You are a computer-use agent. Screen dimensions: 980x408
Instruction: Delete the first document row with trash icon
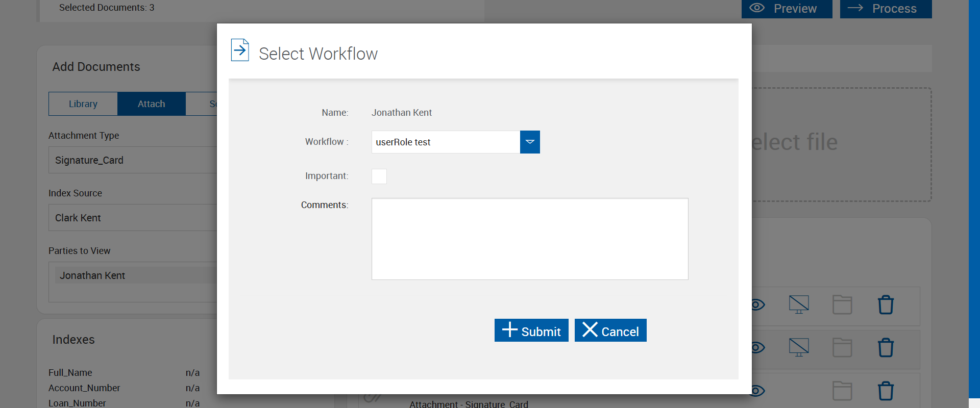click(x=886, y=305)
